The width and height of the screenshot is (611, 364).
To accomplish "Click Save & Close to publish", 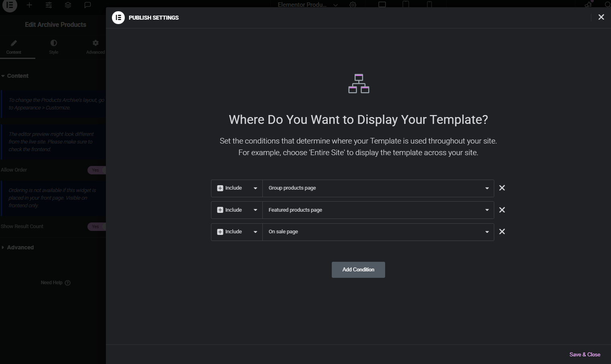I will pos(585,354).
